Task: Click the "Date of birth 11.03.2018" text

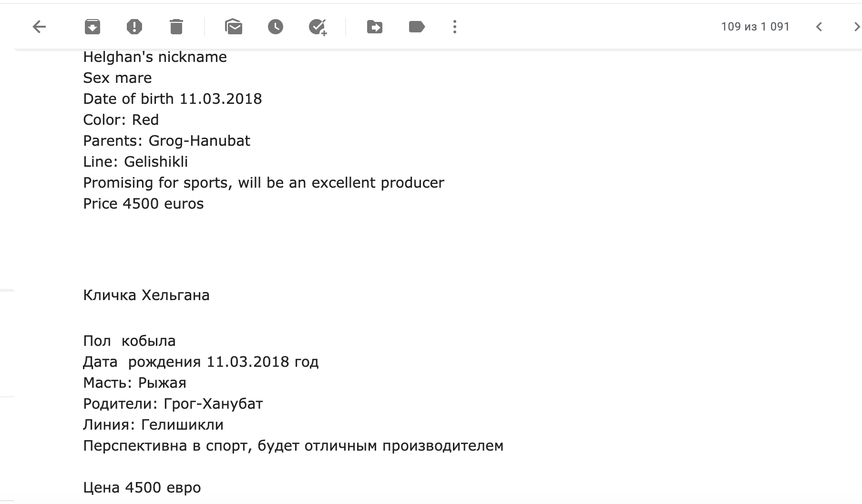Action: point(173,99)
